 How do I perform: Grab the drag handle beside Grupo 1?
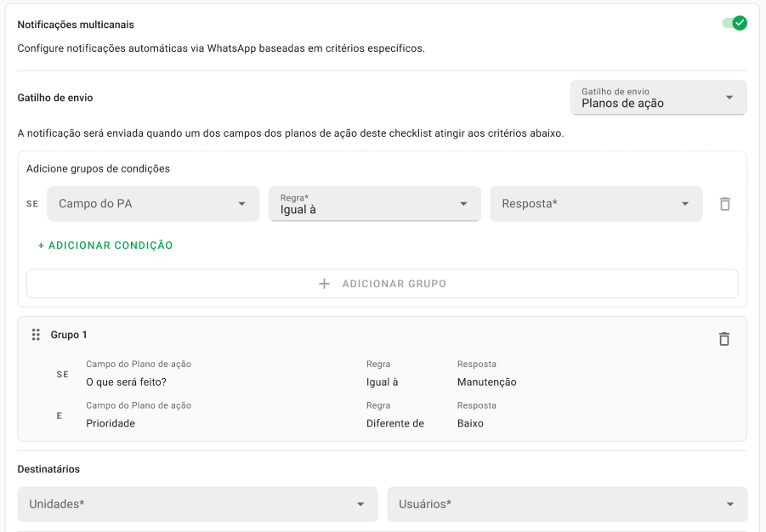pos(36,335)
